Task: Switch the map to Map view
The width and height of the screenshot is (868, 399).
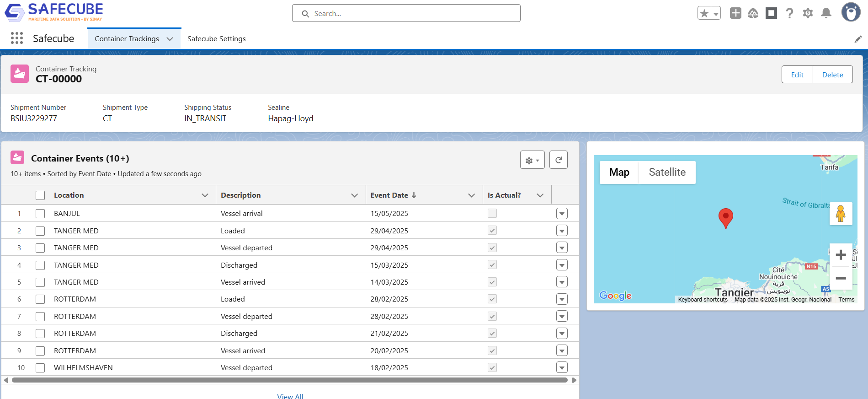Action: click(x=619, y=172)
